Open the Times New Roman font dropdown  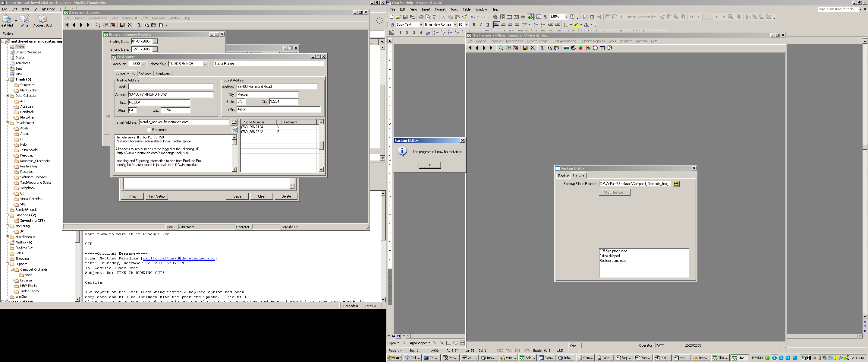tap(455, 25)
